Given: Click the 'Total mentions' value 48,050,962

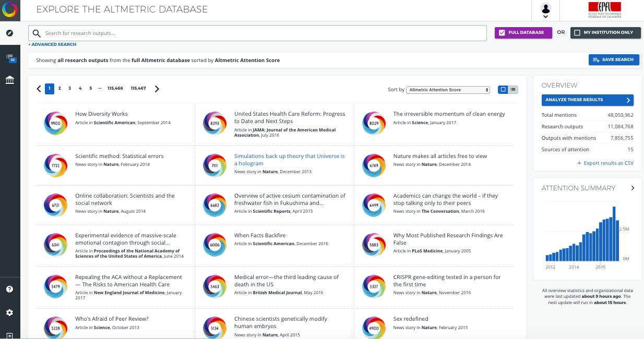Looking at the screenshot, I should tap(620, 115).
